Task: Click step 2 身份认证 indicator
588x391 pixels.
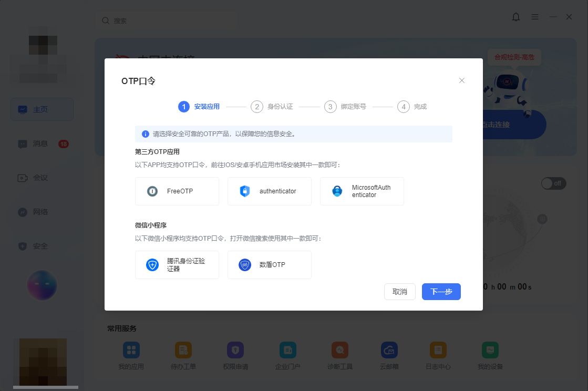Action: click(x=272, y=107)
